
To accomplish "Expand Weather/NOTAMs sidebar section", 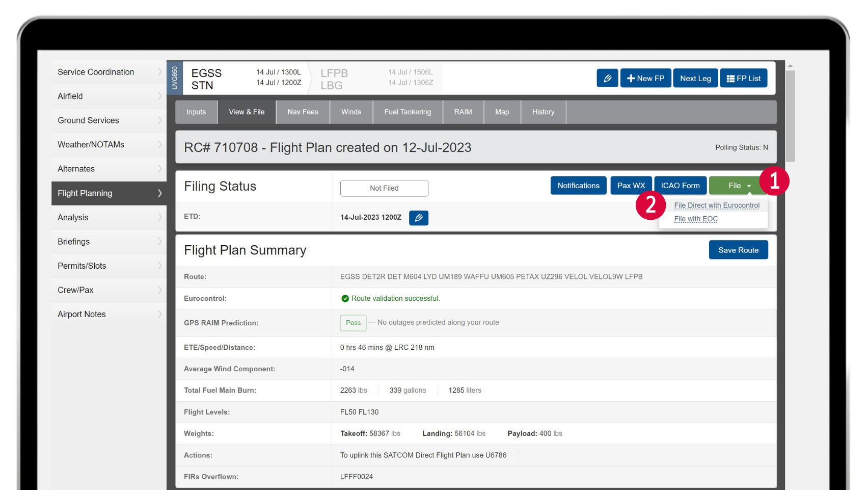I will [108, 145].
